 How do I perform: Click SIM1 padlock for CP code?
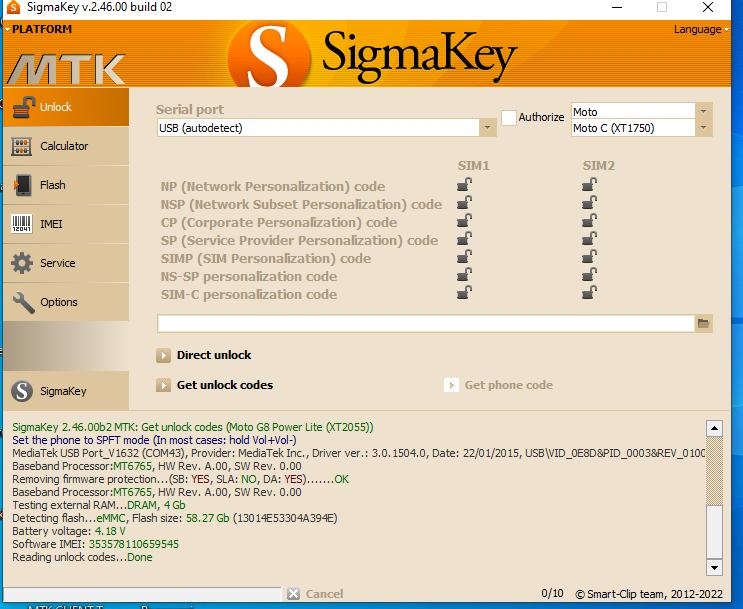[464, 220]
